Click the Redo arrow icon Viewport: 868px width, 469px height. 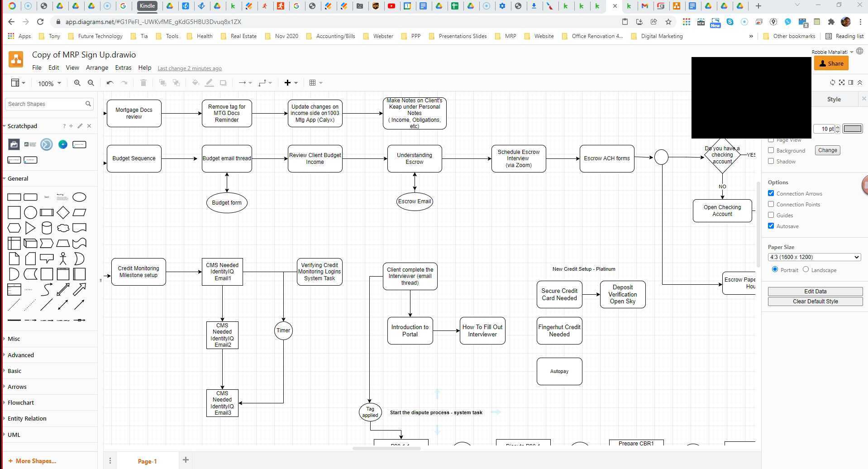click(124, 82)
